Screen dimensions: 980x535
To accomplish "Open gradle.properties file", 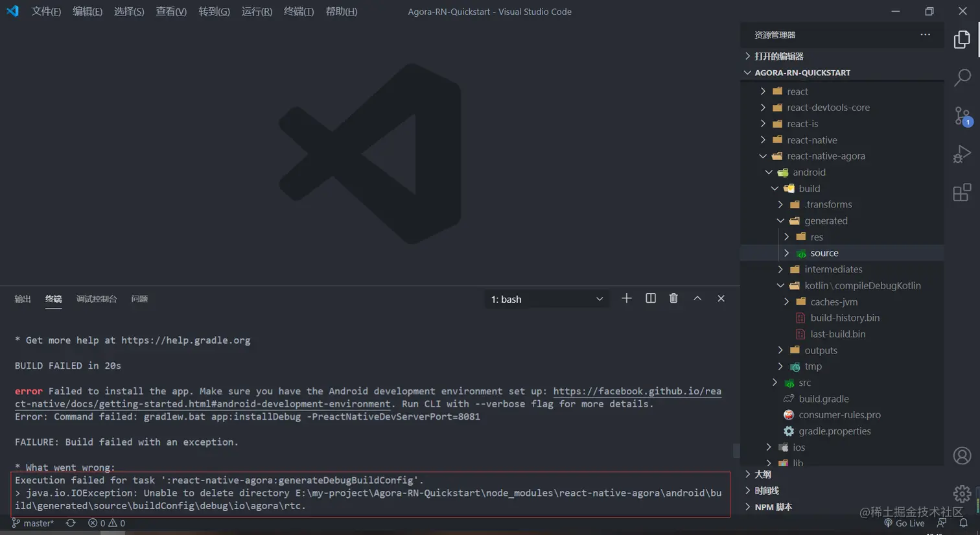I will (842, 431).
